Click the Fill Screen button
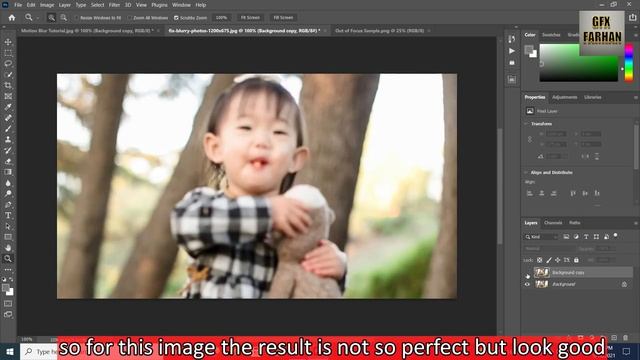The height and width of the screenshot is (360, 640). [283, 18]
